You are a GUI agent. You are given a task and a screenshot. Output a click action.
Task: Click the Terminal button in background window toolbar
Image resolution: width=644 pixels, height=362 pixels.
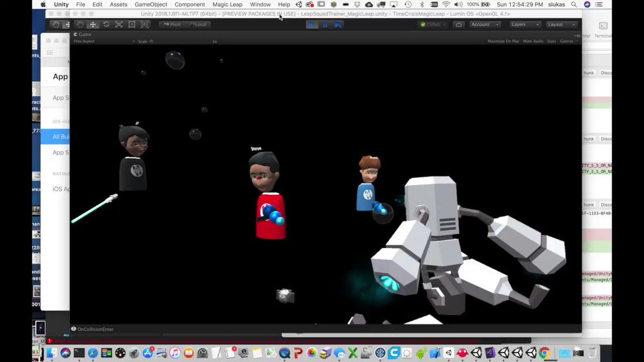pyautogui.click(x=603, y=29)
